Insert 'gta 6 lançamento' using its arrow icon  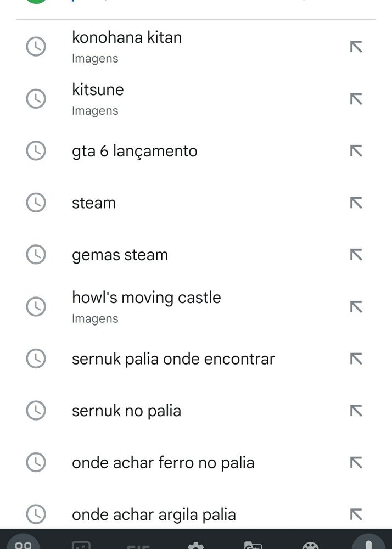click(356, 151)
